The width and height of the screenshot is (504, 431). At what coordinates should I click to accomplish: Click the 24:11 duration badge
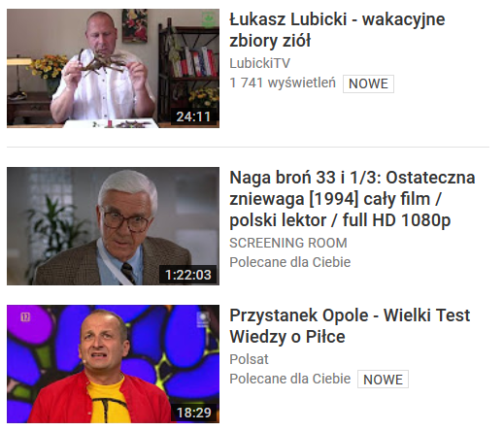[193, 116]
